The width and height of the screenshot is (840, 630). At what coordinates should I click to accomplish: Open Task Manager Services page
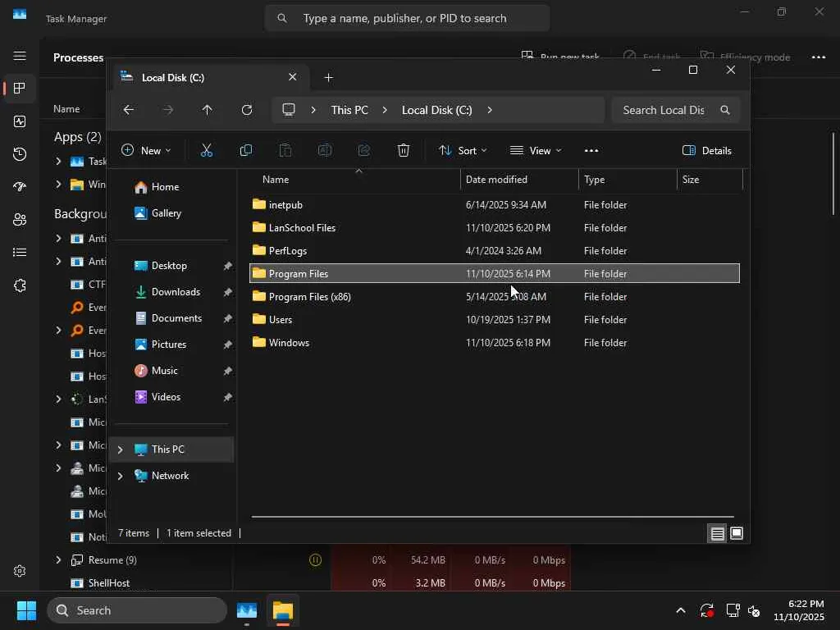tap(20, 285)
